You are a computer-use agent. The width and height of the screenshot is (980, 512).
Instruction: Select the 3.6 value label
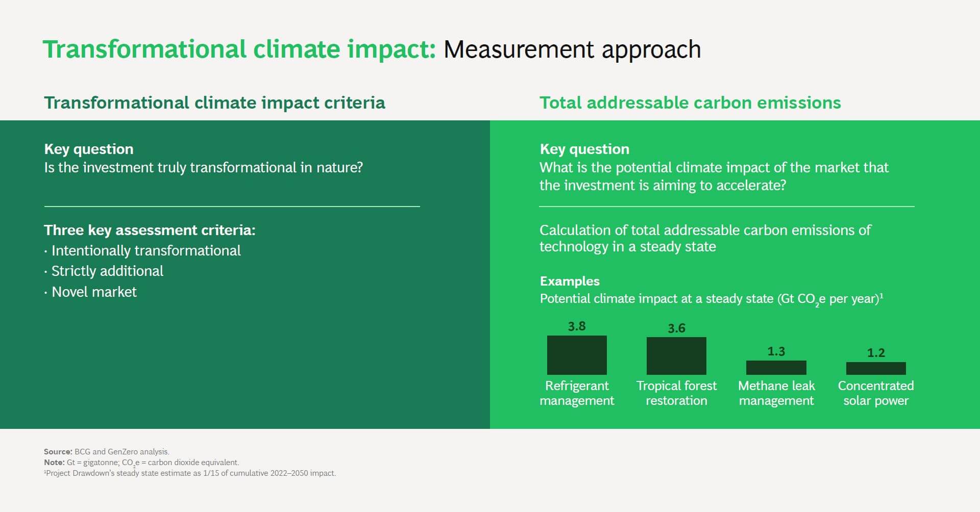click(676, 328)
